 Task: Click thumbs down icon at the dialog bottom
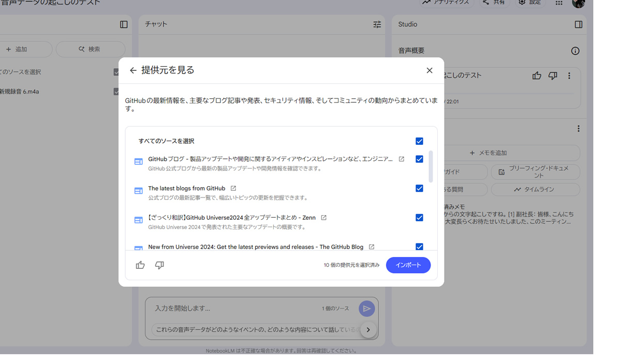159,265
